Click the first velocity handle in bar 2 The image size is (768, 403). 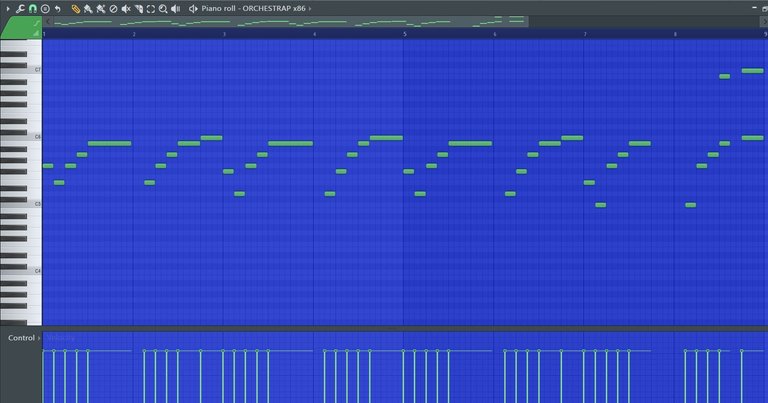pyautogui.click(x=144, y=351)
